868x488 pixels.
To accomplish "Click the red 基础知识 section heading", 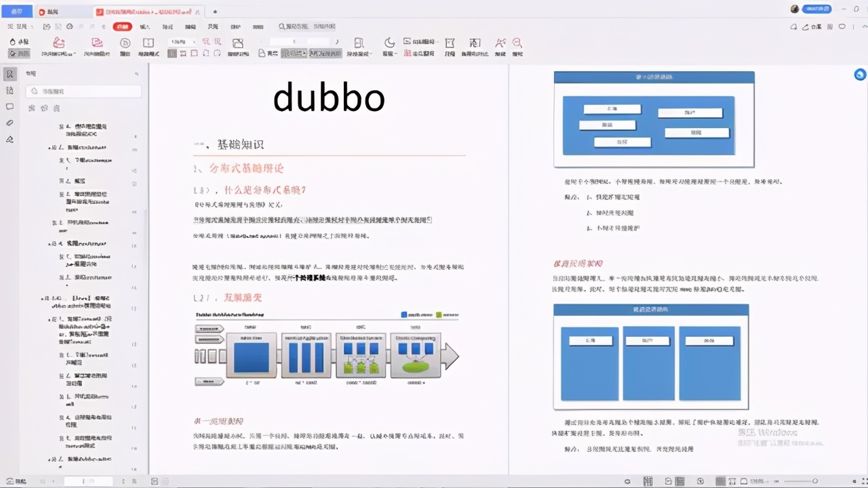I will click(x=240, y=144).
